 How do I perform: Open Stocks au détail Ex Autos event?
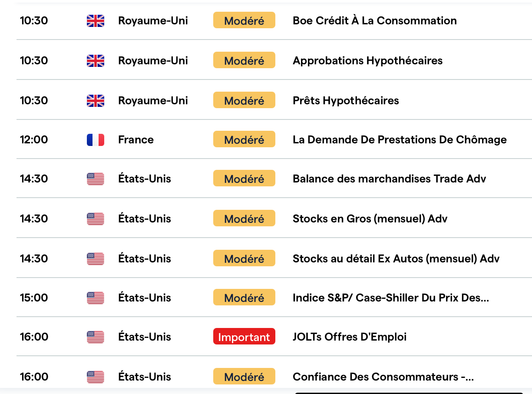(396, 258)
